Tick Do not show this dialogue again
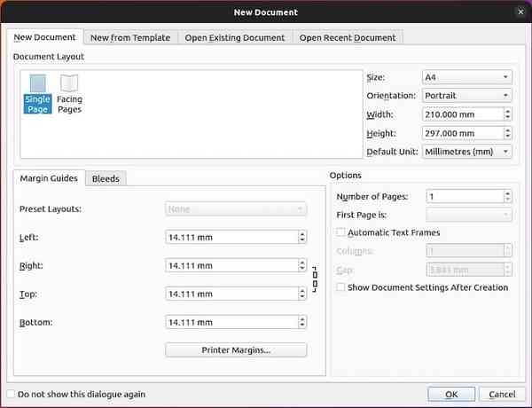The width and height of the screenshot is (532, 408). 11,394
